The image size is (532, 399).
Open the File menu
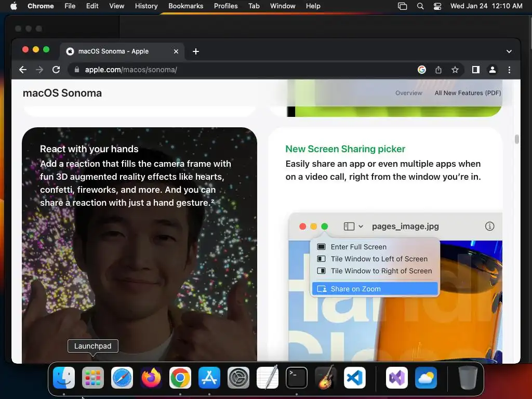tap(70, 6)
